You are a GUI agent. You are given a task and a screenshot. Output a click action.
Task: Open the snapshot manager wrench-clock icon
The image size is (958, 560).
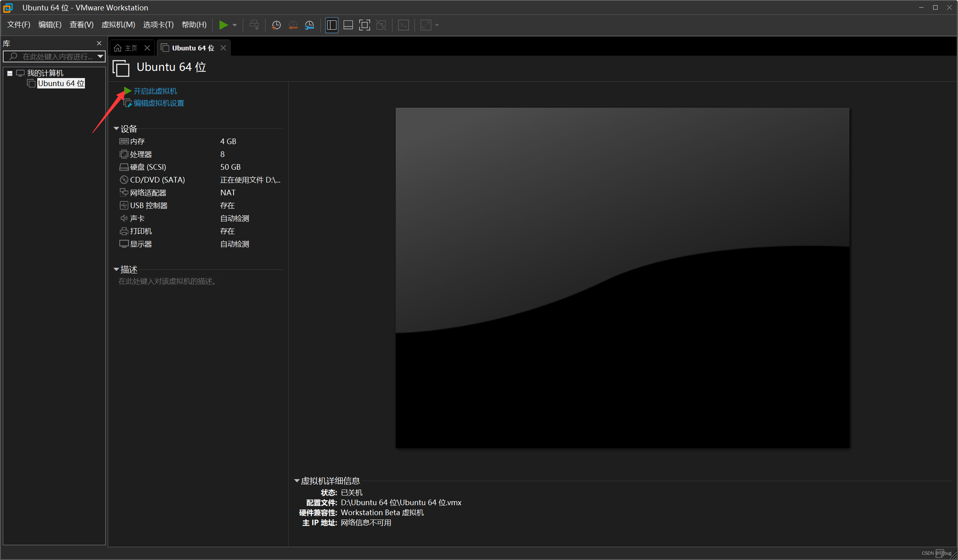[310, 25]
